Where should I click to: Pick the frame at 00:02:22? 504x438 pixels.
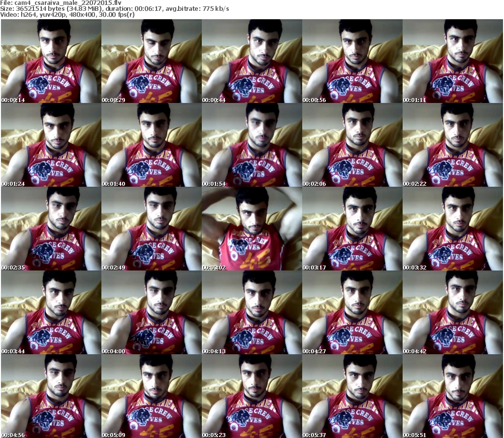(453, 145)
